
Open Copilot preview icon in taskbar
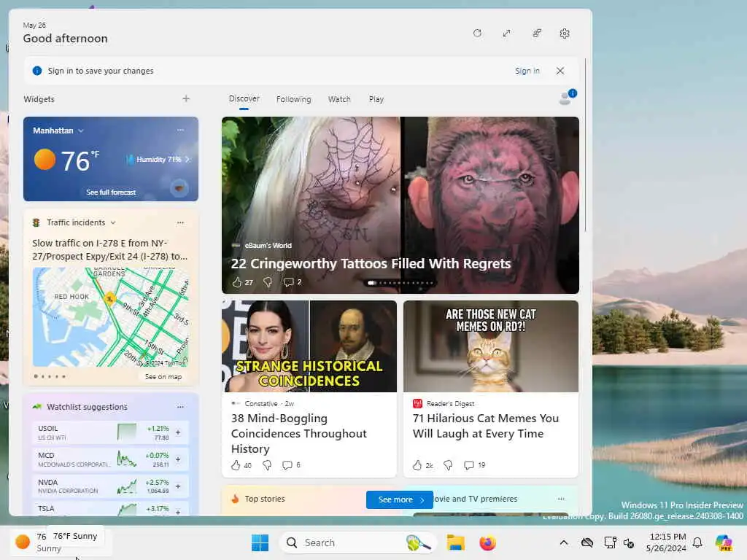724,542
